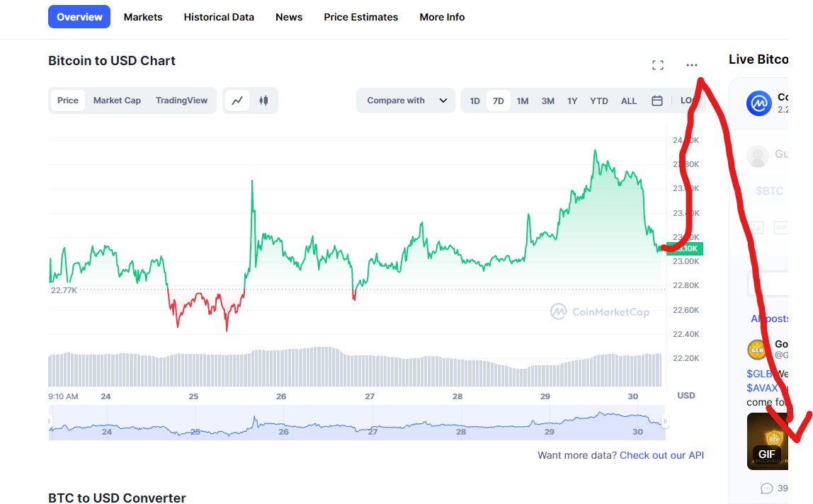This screenshot has height=504, width=813.
Task: Set chart range to 7D
Action: (x=499, y=101)
